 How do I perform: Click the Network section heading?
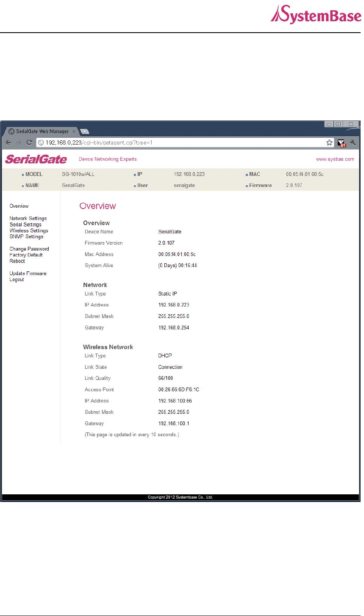point(95,285)
